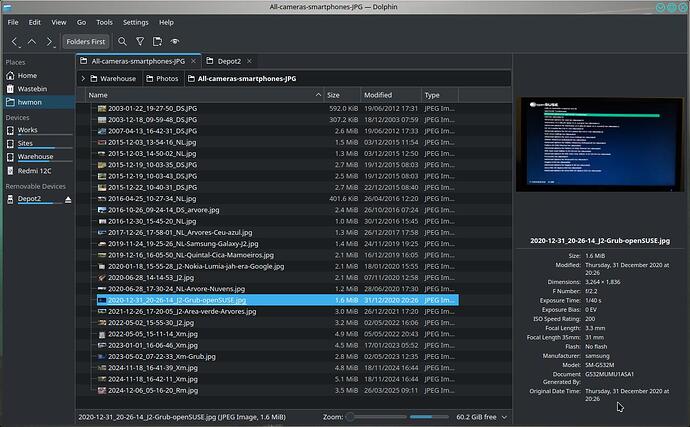Click the Forward navigation arrow
The image size is (690, 427).
pyautogui.click(x=50, y=42)
